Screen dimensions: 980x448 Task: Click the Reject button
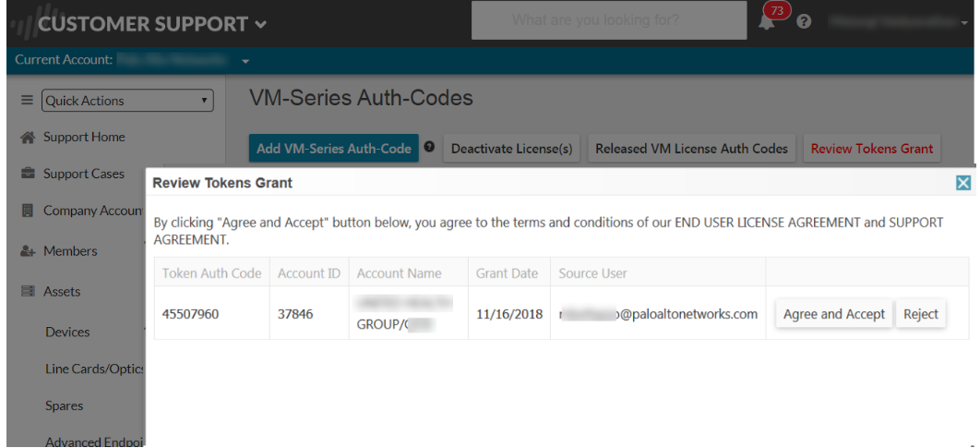tap(920, 314)
